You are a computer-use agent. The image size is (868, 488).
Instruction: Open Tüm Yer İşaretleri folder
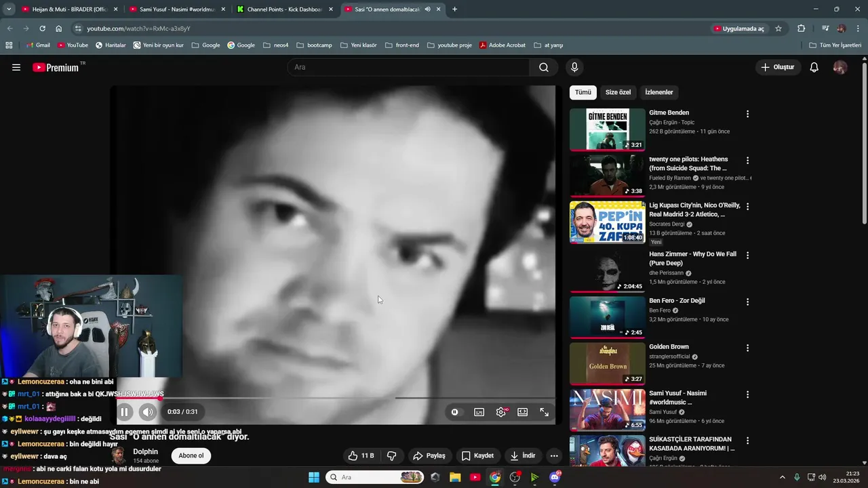835,45
